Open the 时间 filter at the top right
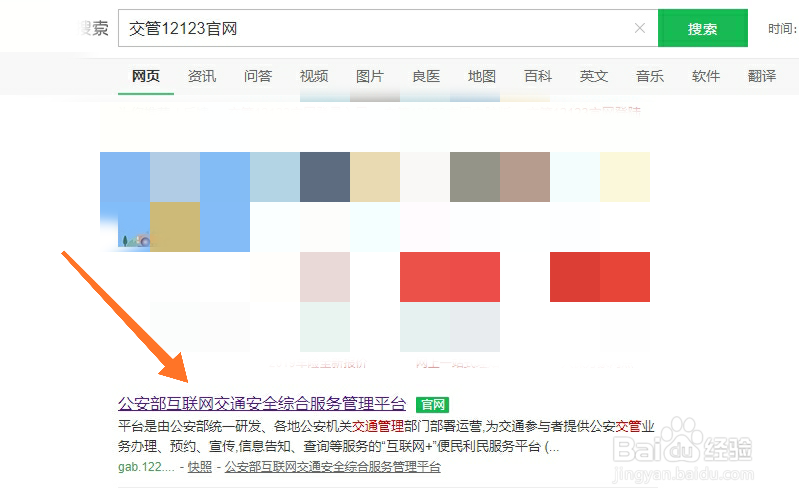The image size is (799, 502). click(782, 29)
